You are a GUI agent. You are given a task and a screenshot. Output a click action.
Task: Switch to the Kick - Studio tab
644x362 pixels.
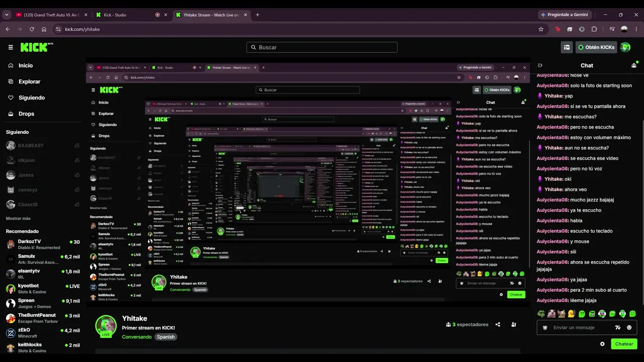pos(131,15)
